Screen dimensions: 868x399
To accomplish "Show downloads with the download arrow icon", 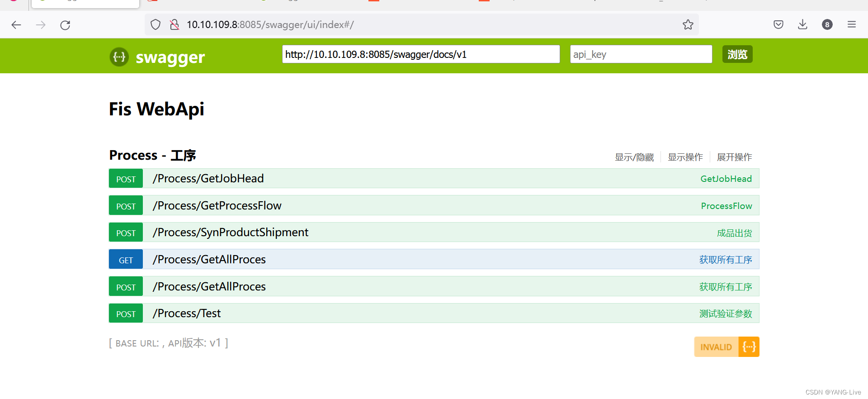I will (803, 24).
